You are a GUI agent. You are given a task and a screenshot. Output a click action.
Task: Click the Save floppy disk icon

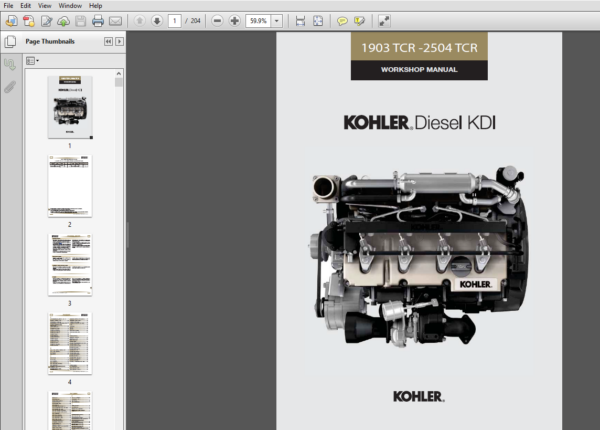point(80,21)
